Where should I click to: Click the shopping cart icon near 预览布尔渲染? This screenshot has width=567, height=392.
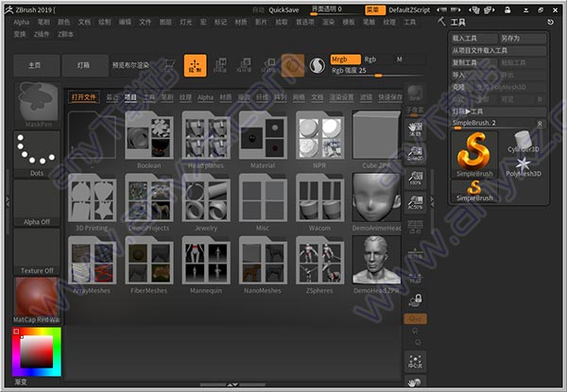(x=169, y=65)
